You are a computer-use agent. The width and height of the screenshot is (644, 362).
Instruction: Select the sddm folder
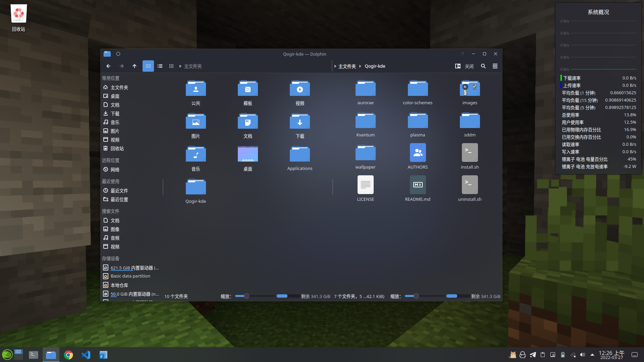tap(470, 121)
